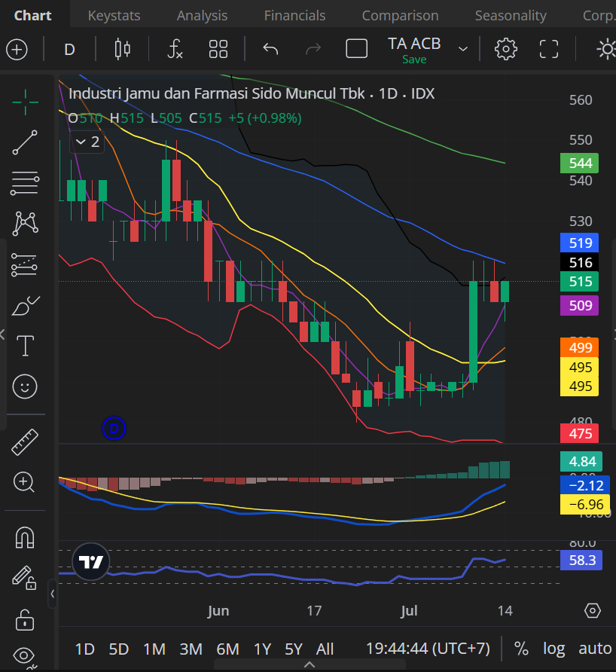Screen dimensions: 616x672
Task: Open the time axis settings hexagon icon
Action: tap(593, 610)
